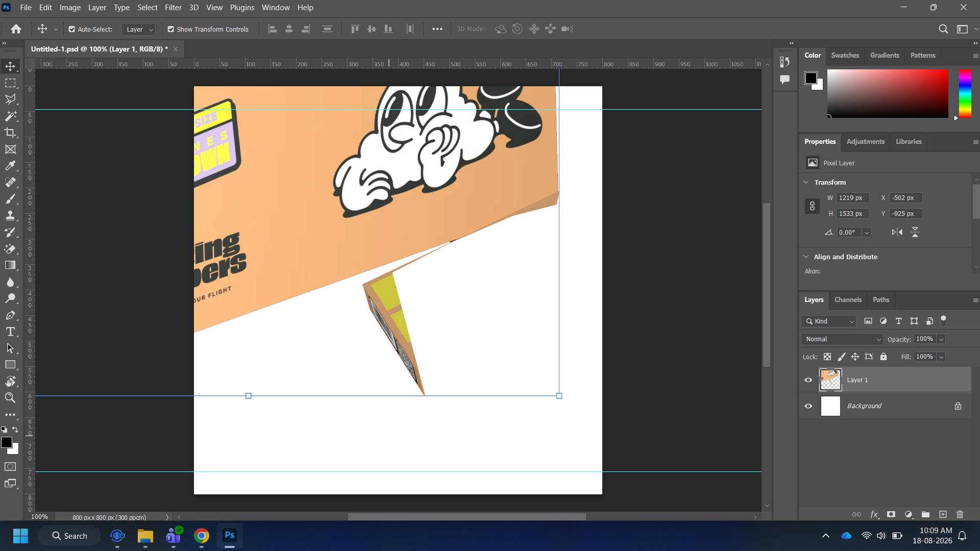The image size is (980, 551).
Task: Open the Auto-Select Layer dropdown
Action: coord(139,29)
